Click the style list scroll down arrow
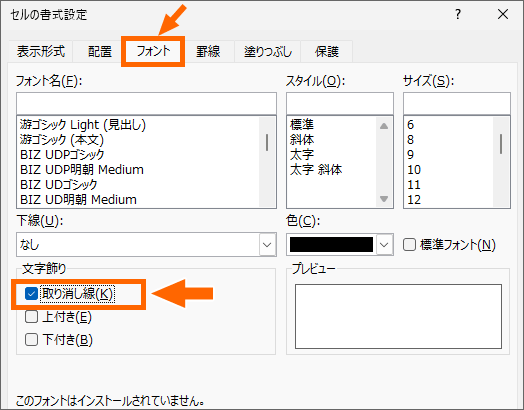The height and width of the screenshot is (410, 524). [x=384, y=199]
